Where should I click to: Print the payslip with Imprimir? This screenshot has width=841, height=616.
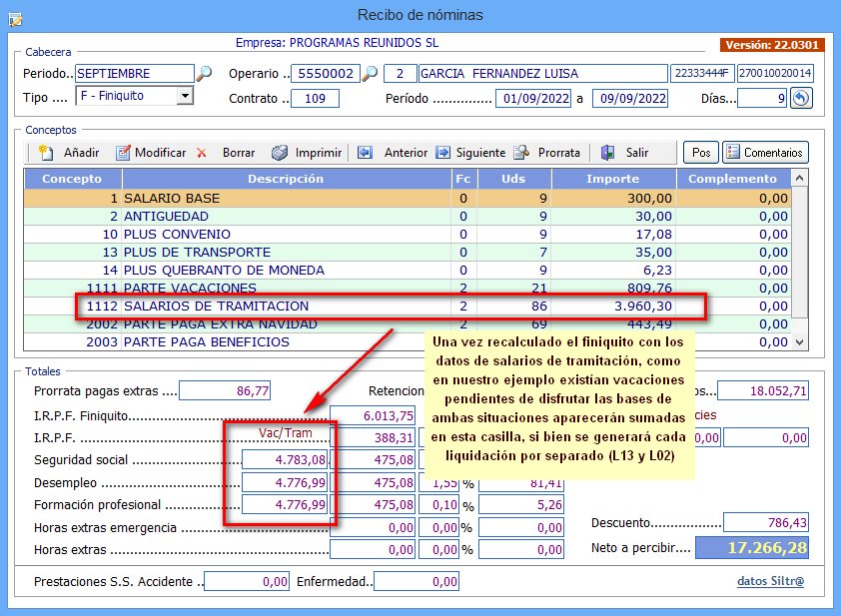307,153
